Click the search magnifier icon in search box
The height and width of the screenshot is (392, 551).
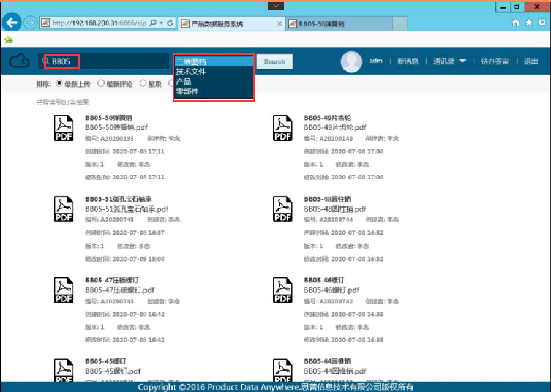click(x=45, y=61)
